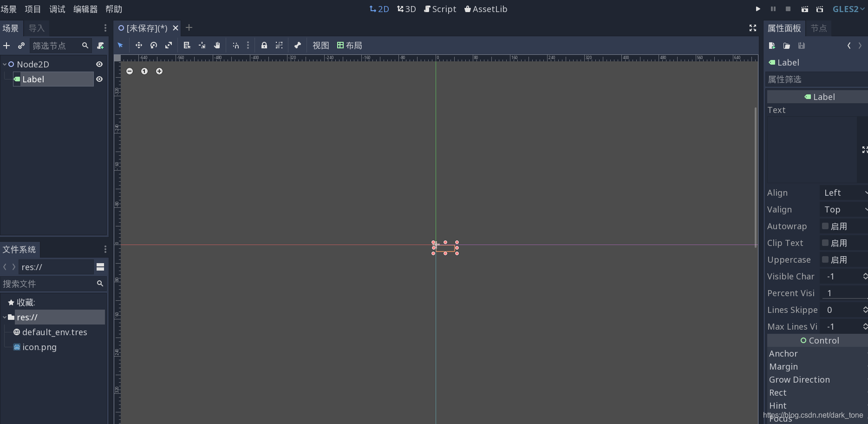Image resolution: width=868 pixels, height=424 pixels.
Task: Open the Align dropdown showing Left
Action: click(844, 192)
